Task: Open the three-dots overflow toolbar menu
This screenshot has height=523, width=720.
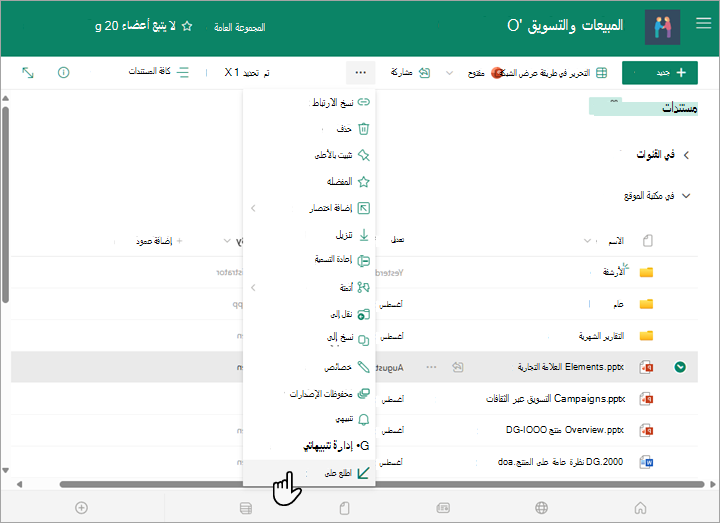Action: coord(360,73)
